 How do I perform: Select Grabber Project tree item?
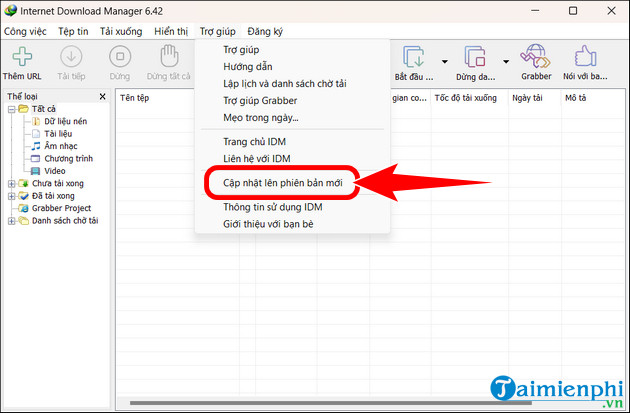(61, 208)
